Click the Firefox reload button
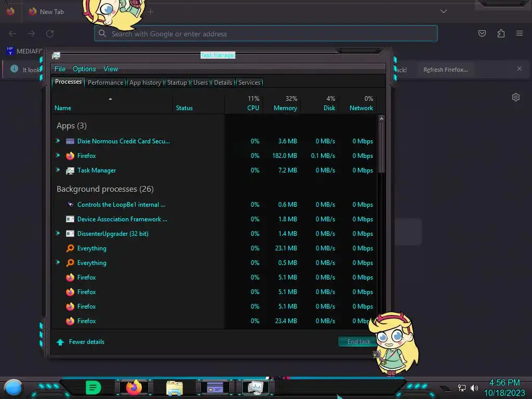 (50, 34)
